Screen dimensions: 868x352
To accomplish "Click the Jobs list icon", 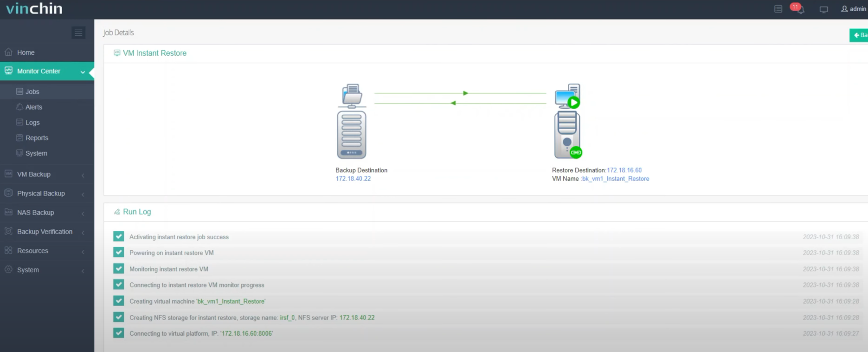I will point(19,91).
